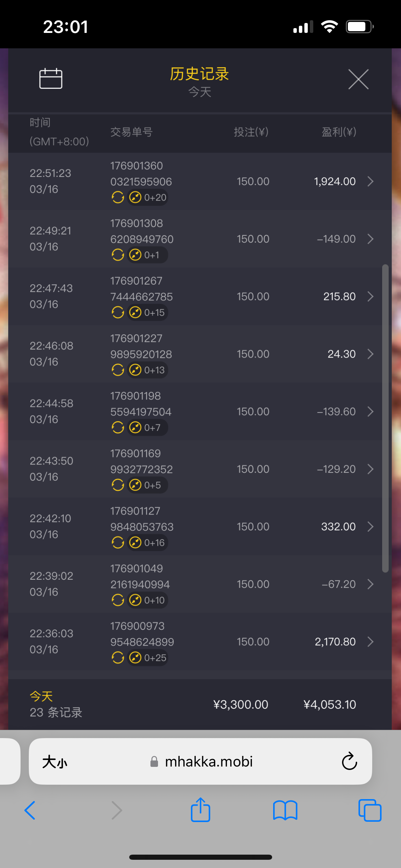Screen dimensions: 401x868
Task: Open Safari bookmarks book icon
Action: pos(285,810)
